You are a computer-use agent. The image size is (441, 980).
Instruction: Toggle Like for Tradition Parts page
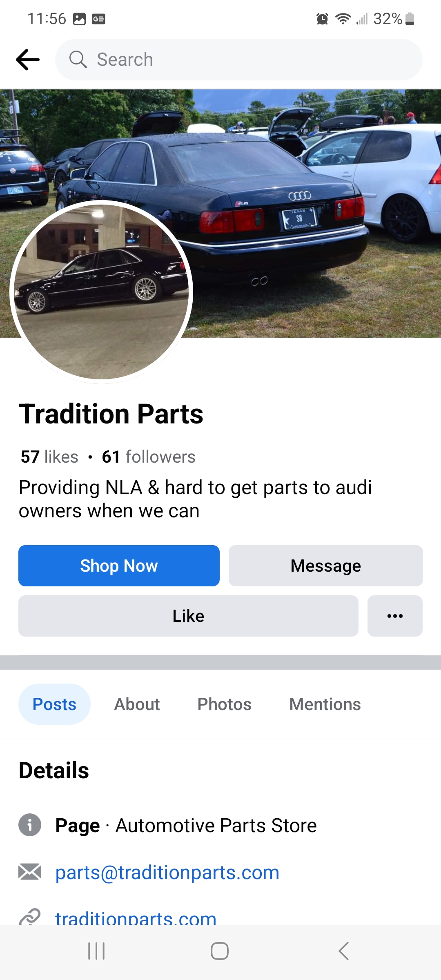click(188, 616)
